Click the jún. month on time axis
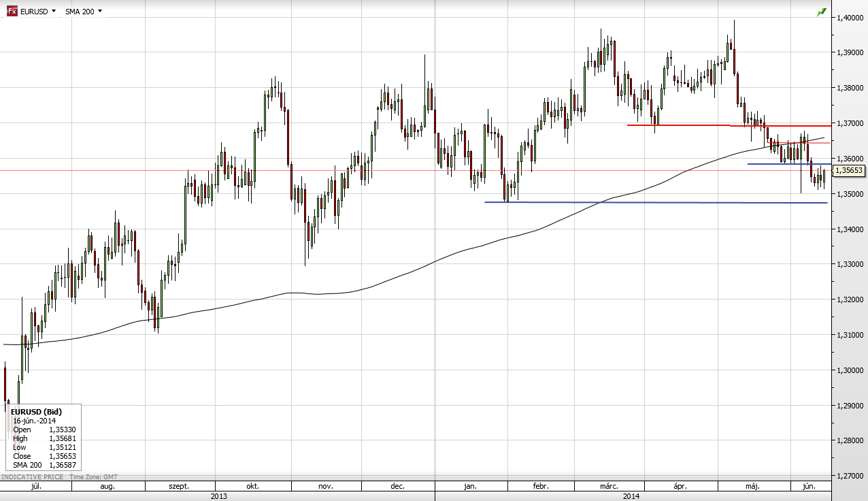Image resolution: width=868 pixels, height=501 pixels. point(809,487)
